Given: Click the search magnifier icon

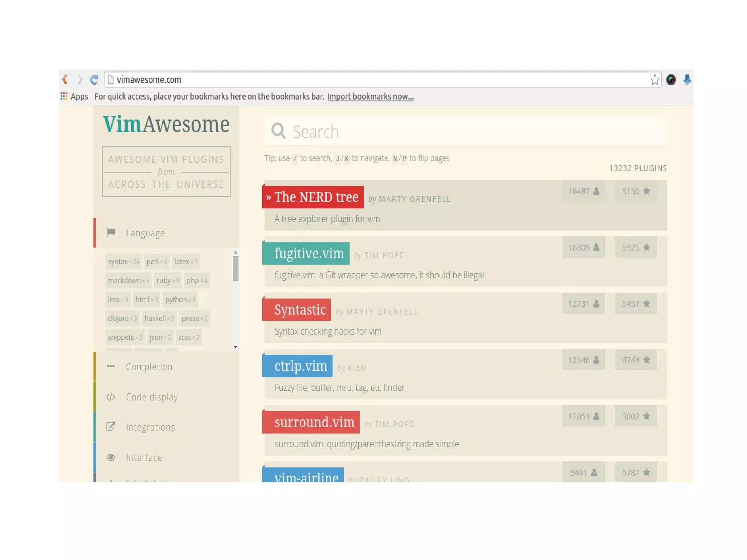Looking at the screenshot, I should point(278,131).
